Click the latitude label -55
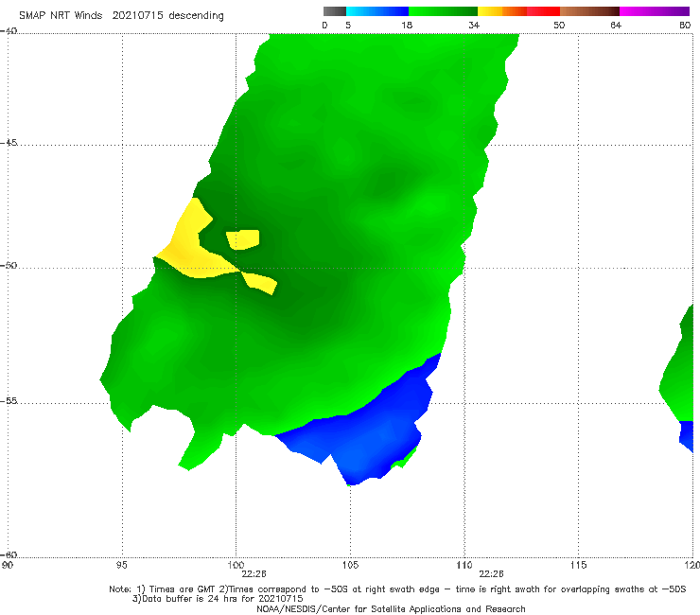The image size is (700, 615). click(x=9, y=400)
